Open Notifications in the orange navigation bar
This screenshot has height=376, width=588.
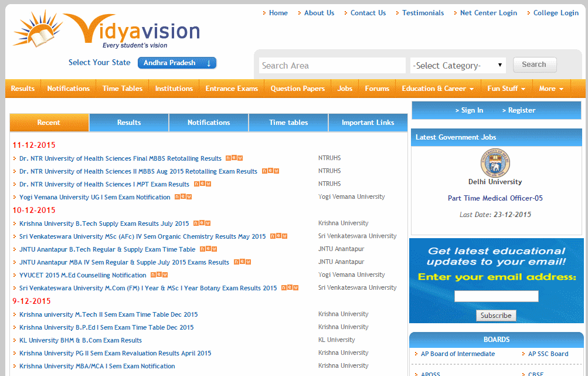pos(69,89)
